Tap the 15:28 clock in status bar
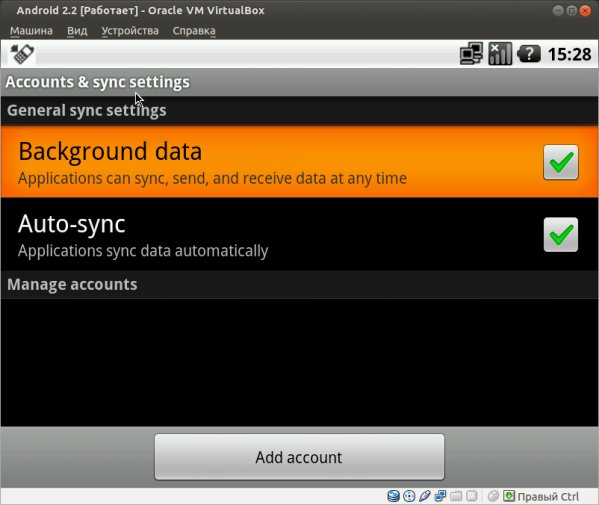599x505 pixels. pos(570,54)
